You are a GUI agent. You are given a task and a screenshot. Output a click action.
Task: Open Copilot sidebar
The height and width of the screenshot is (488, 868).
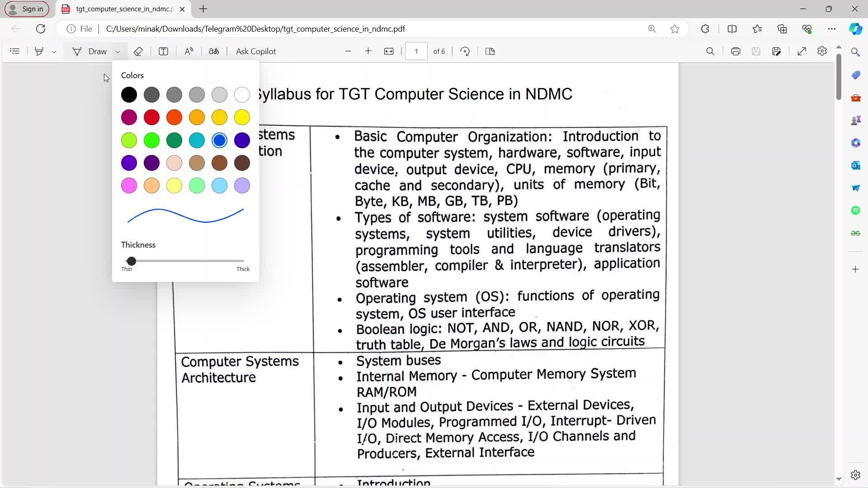(x=855, y=29)
